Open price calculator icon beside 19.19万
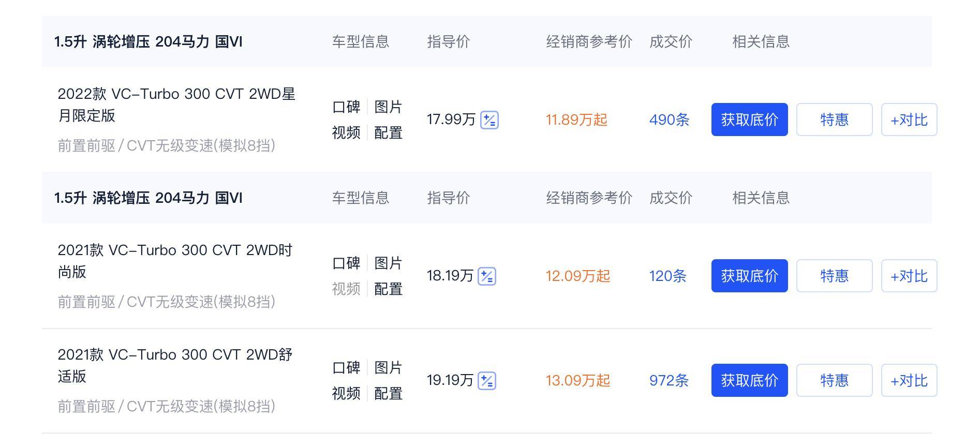This screenshot has height=446, width=980. [487, 381]
